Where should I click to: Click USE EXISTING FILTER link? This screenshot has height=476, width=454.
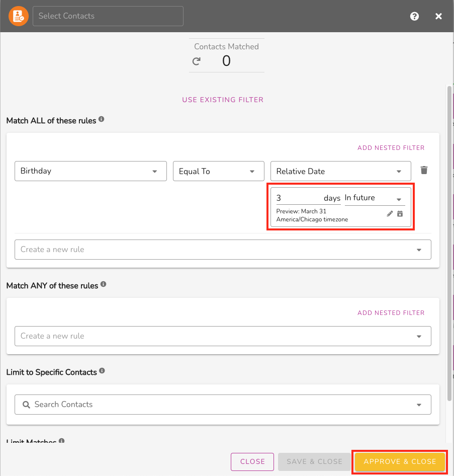tap(223, 100)
